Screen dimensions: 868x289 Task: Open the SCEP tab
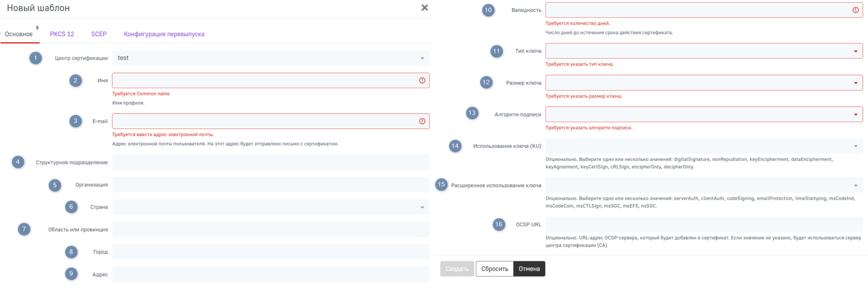[99, 34]
